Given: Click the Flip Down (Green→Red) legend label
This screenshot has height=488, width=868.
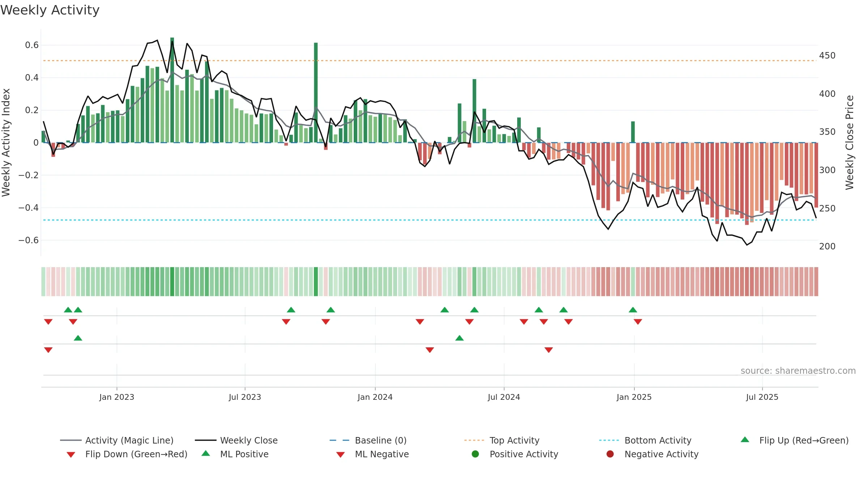Looking at the screenshot, I should pyautogui.click(x=136, y=454).
